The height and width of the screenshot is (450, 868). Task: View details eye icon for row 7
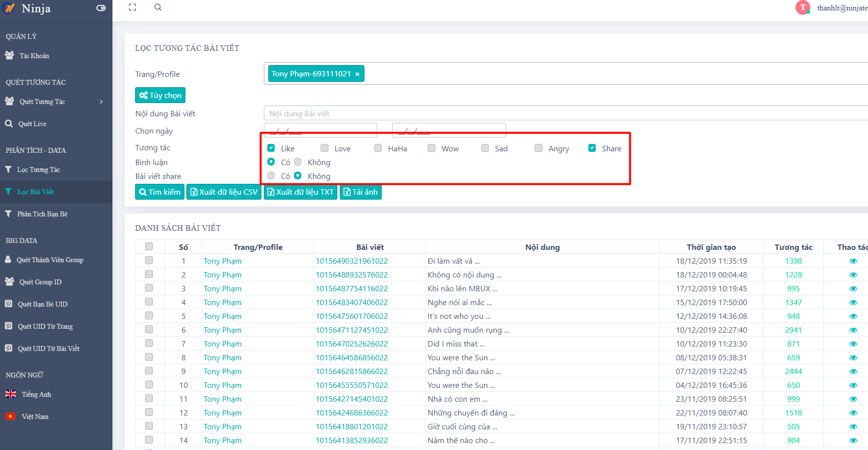[x=853, y=344]
